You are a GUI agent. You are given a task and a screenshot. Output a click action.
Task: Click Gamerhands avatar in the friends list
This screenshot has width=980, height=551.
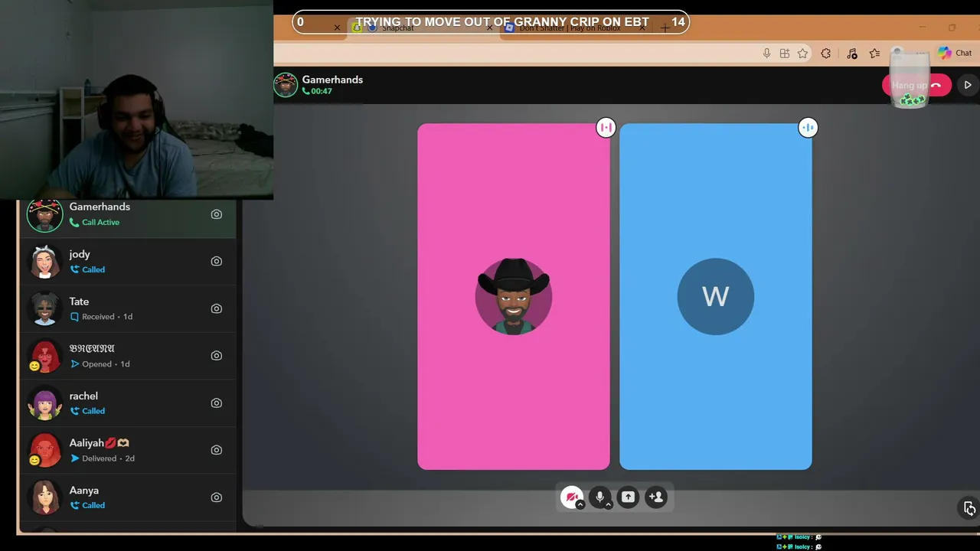coord(44,216)
